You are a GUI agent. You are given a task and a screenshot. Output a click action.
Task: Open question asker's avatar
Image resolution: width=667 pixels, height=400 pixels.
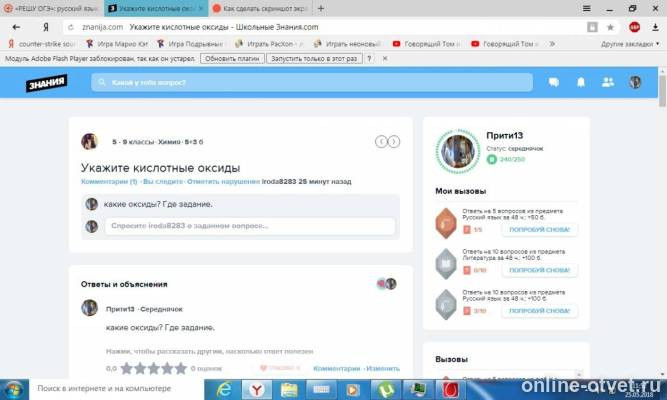coord(89,141)
